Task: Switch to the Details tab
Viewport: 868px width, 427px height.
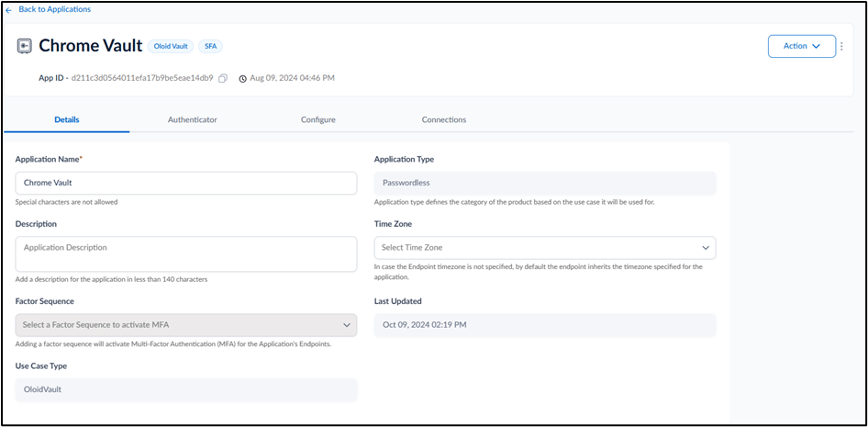Action: (66, 119)
